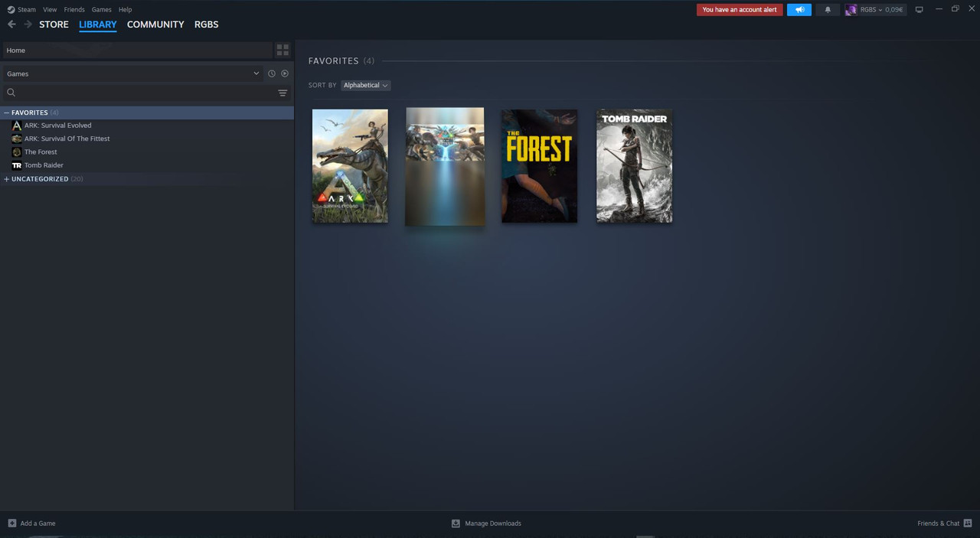980x538 pixels.
Task: Select The Forest in list
Action: click(x=41, y=152)
